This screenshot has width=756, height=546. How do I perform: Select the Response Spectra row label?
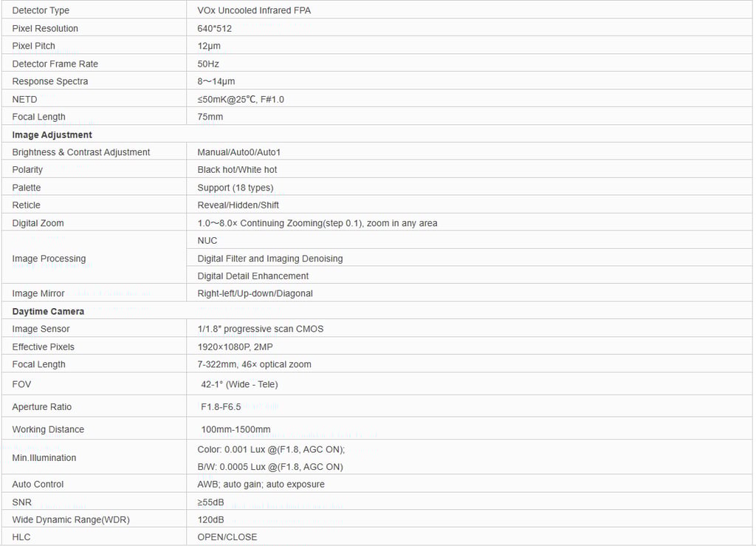tap(50, 81)
